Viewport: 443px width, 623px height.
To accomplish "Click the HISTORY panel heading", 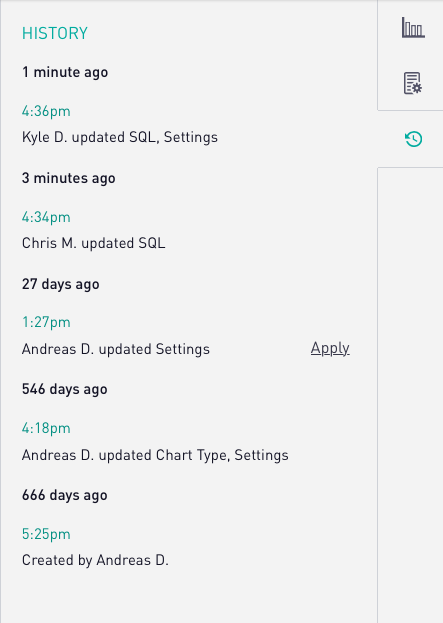I will [x=55, y=33].
